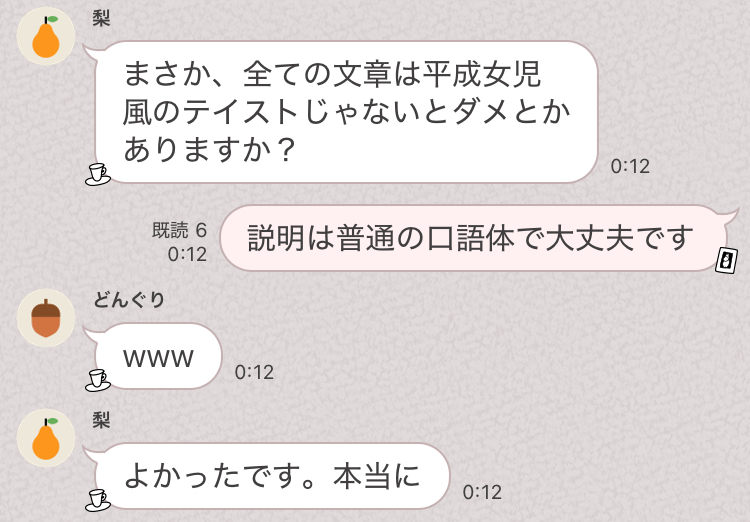Click the sender name 梨 above the よかったです message
The image size is (750, 522).
(x=101, y=420)
